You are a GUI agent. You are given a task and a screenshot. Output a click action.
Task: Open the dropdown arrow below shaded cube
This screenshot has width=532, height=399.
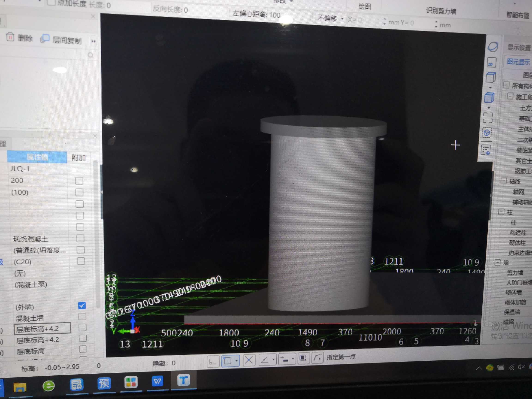coord(489,108)
